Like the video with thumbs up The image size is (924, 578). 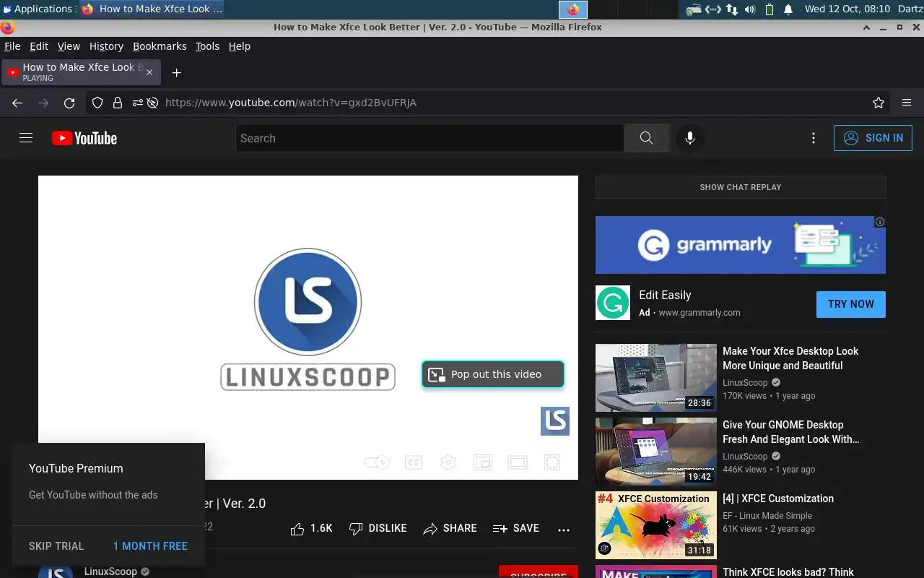tap(311, 528)
